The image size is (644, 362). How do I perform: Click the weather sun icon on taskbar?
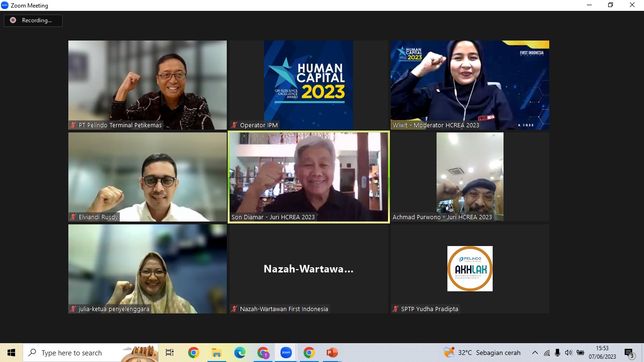449,352
